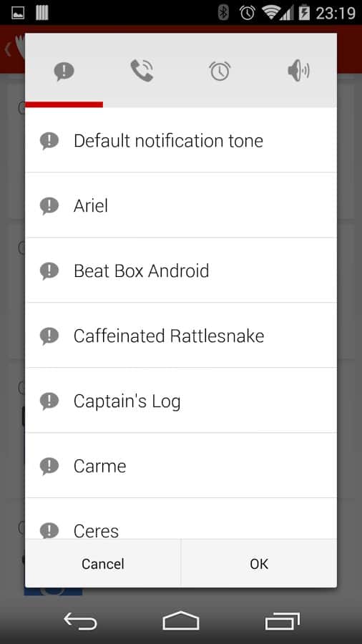Tap the icon beside Carme

49,466
